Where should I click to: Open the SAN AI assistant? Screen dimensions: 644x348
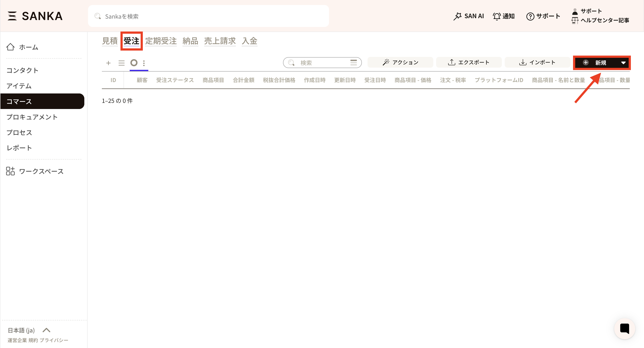pyautogui.click(x=469, y=16)
